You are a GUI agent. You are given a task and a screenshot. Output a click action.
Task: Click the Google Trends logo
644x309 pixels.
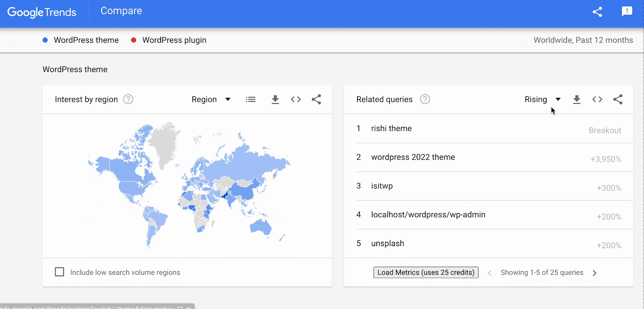pos(42,12)
